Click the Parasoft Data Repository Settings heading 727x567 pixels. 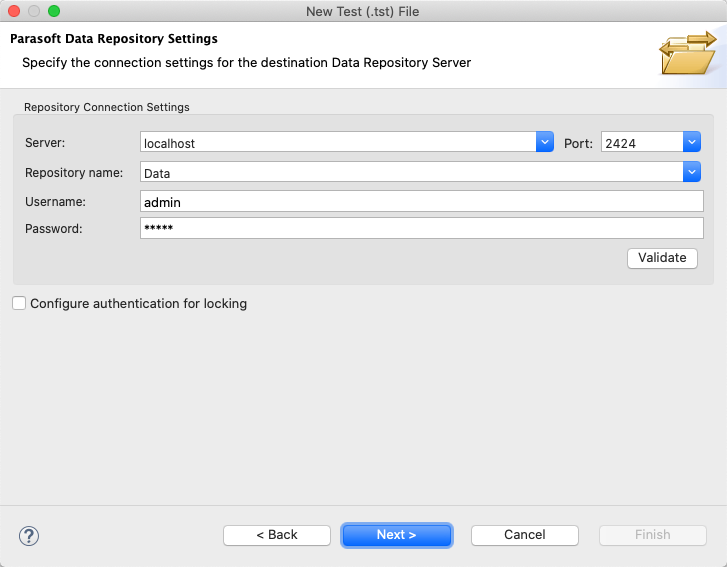(114, 38)
